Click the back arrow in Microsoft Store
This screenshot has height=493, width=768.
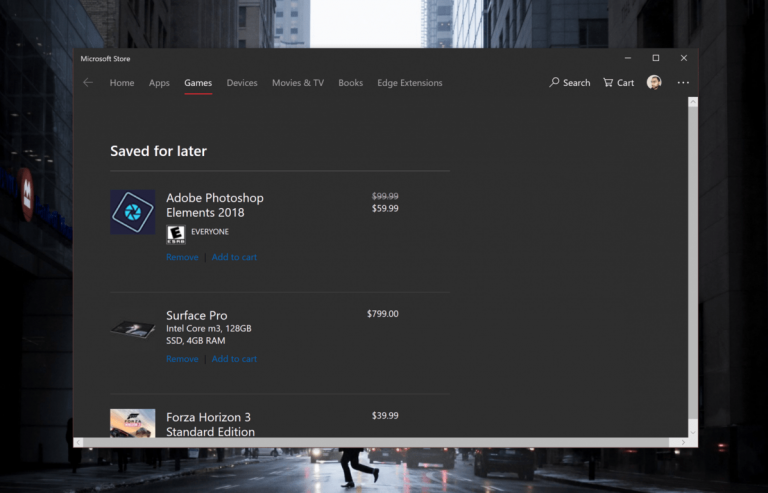[88, 83]
